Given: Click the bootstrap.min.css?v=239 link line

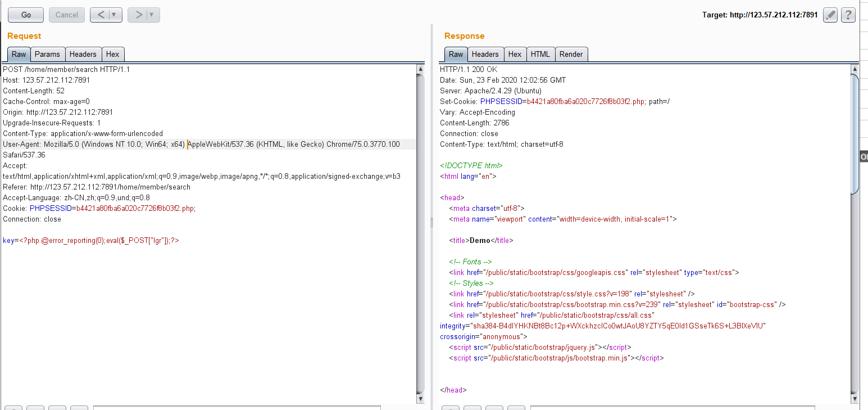Looking at the screenshot, I should (617, 305).
